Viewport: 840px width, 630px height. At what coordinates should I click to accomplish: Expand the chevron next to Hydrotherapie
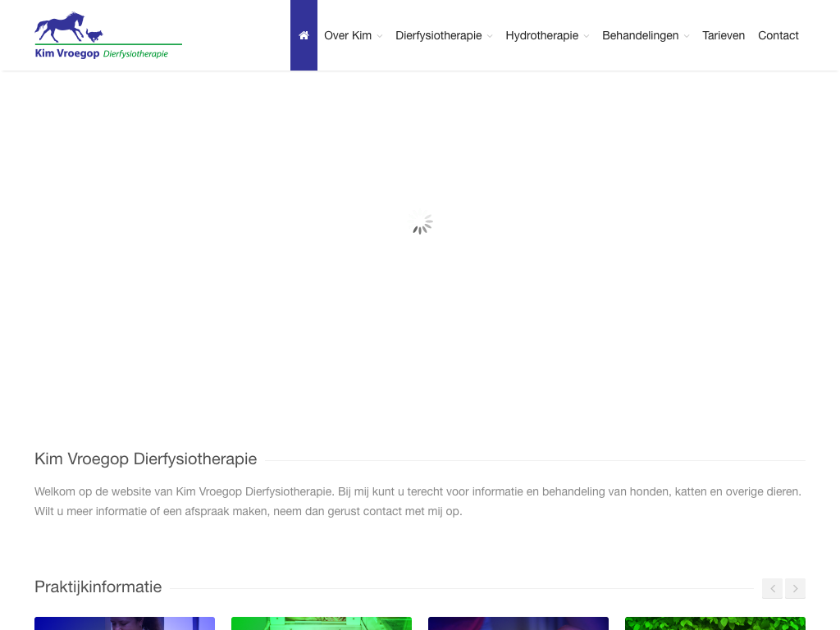587,36
